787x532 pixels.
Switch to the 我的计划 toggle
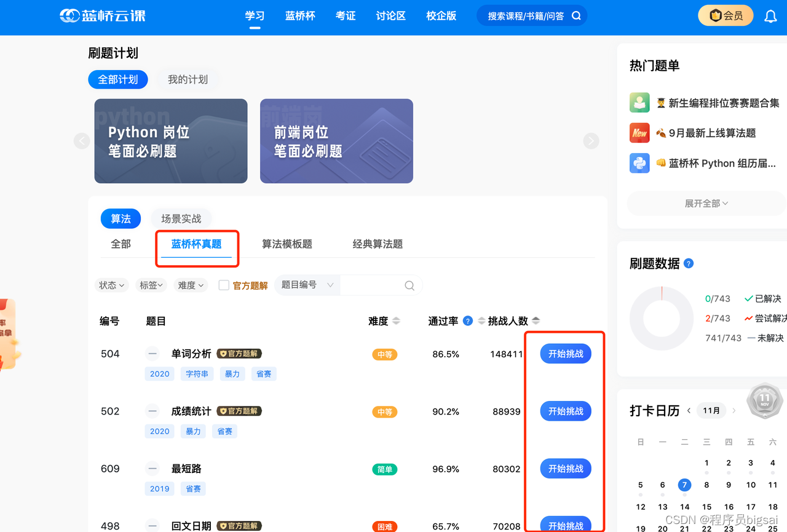tap(188, 79)
